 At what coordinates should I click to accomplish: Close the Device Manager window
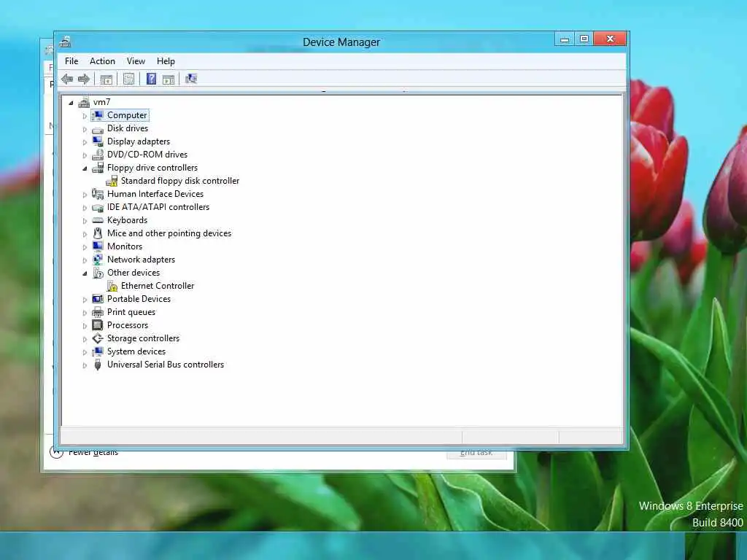coord(610,39)
